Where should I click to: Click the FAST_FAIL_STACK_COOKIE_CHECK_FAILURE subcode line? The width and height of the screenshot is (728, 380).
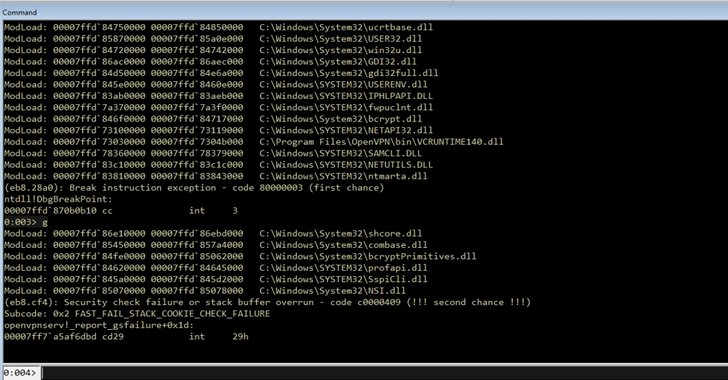click(x=137, y=314)
